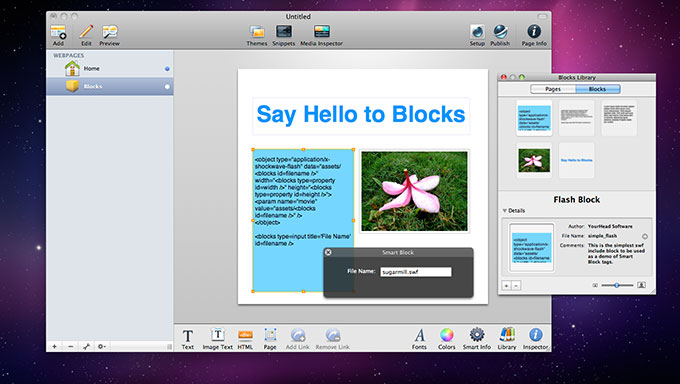This screenshot has width=680, height=384.
Task: Click the Add Link icon
Action: (298, 335)
